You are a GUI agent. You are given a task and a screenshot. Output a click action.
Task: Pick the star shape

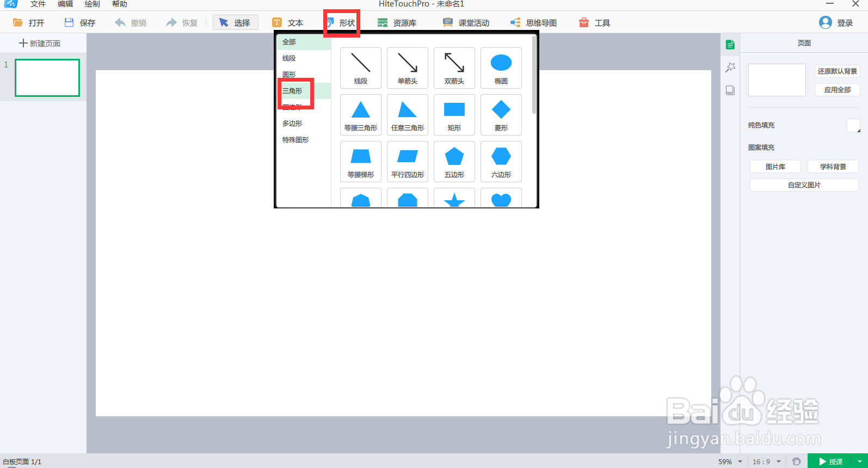click(454, 199)
